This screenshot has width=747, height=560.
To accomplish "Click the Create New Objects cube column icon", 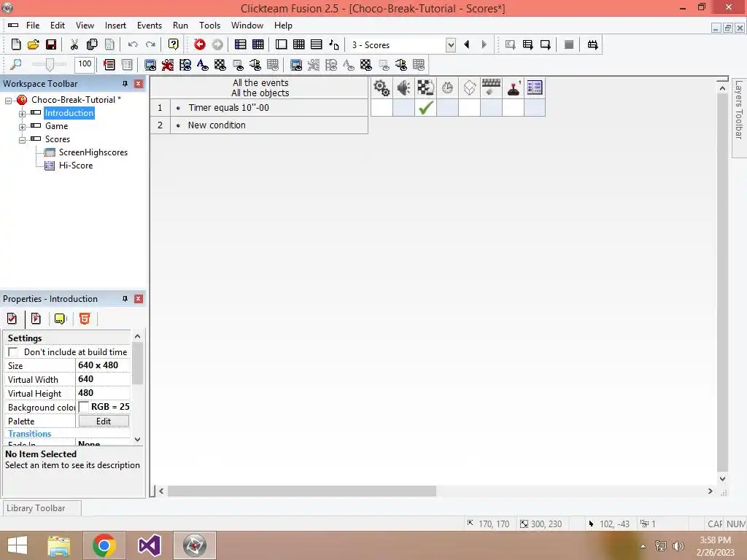I will tap(469, 88).
